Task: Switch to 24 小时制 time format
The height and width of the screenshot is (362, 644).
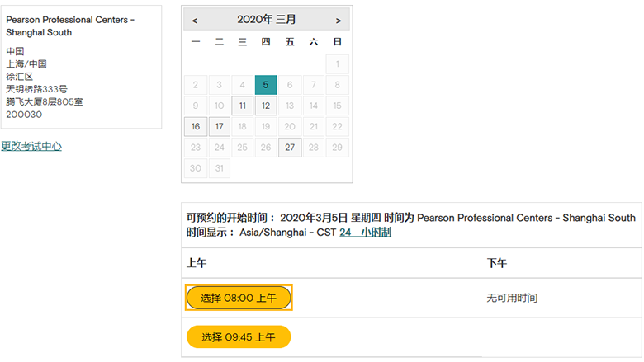Action: (365, 233)
